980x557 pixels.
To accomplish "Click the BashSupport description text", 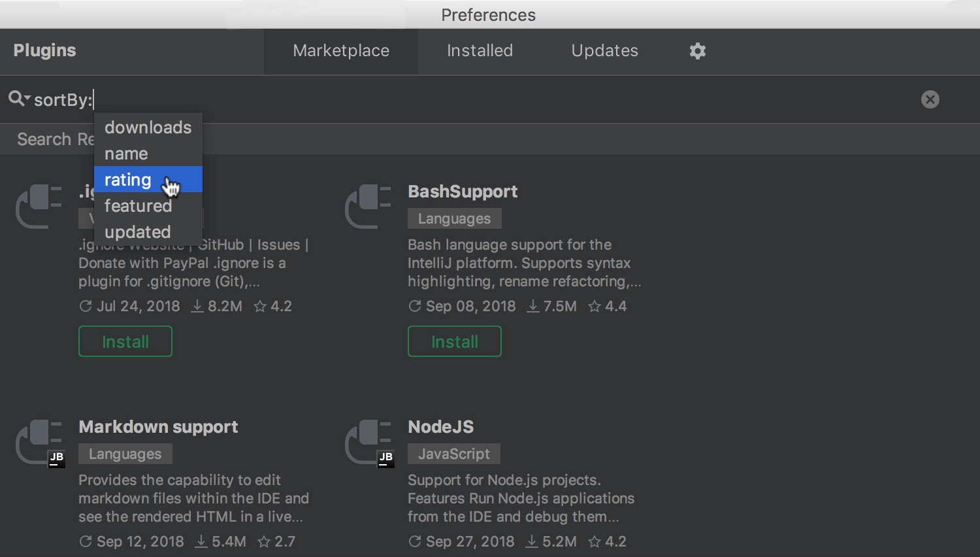I will 524,263.
